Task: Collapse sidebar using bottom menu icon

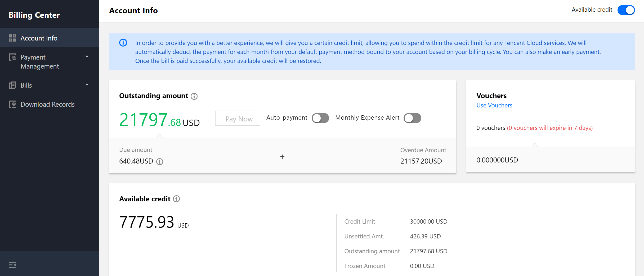Action: (x=12, y=265)
